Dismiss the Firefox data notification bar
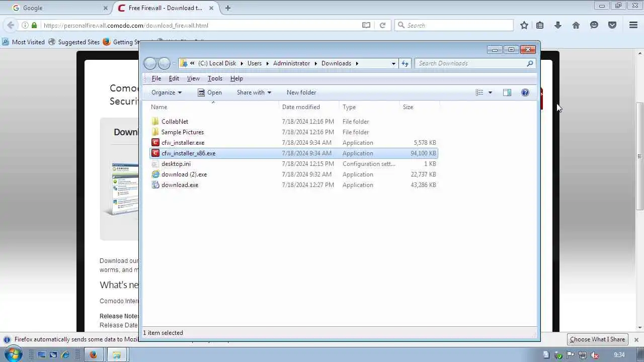 pyautogui.click(x=636, y=339)
